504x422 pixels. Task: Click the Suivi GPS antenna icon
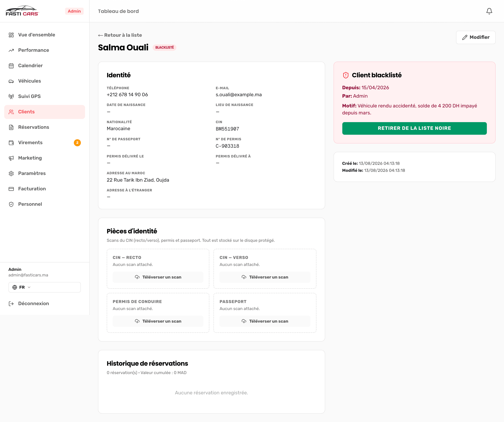[x=11, y=96]
